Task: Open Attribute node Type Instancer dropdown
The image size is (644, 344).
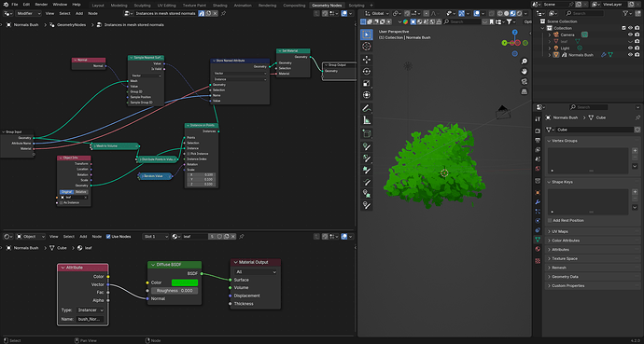Action: click(x=91, y=310)
